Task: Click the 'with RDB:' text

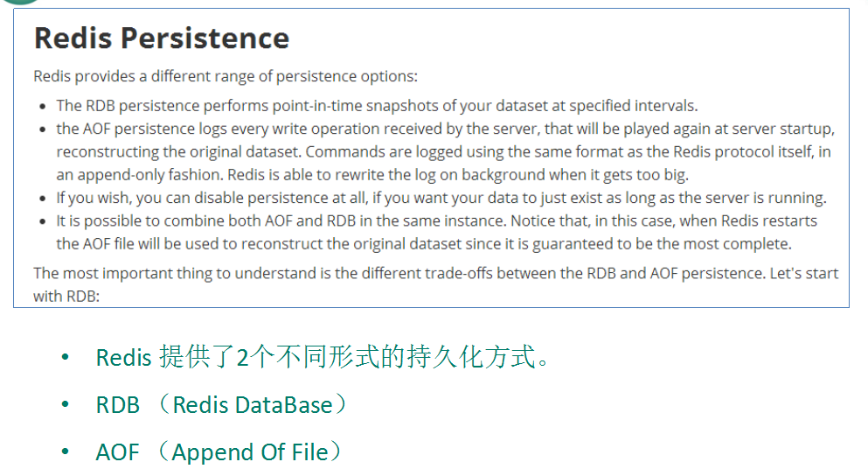Action: [66, 297]
